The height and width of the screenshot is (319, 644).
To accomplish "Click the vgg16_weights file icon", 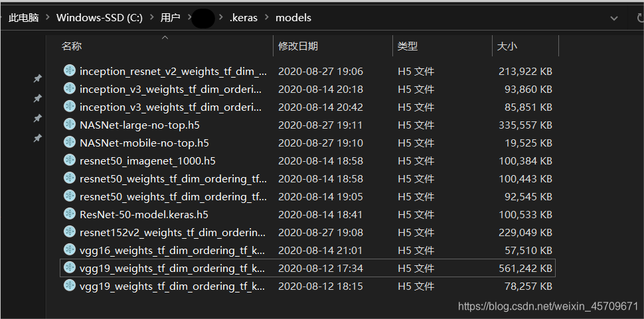I will [70, 250].
